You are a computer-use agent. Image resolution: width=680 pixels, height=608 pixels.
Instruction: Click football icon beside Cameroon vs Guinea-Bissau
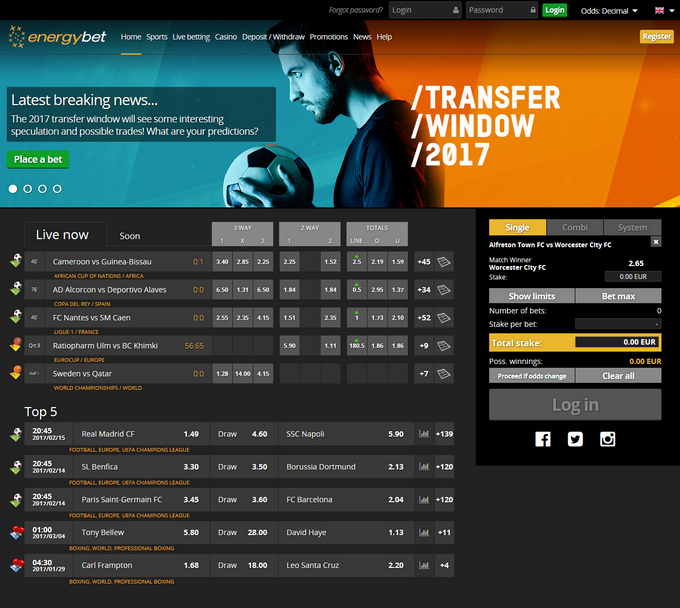[x=16, y=260]
